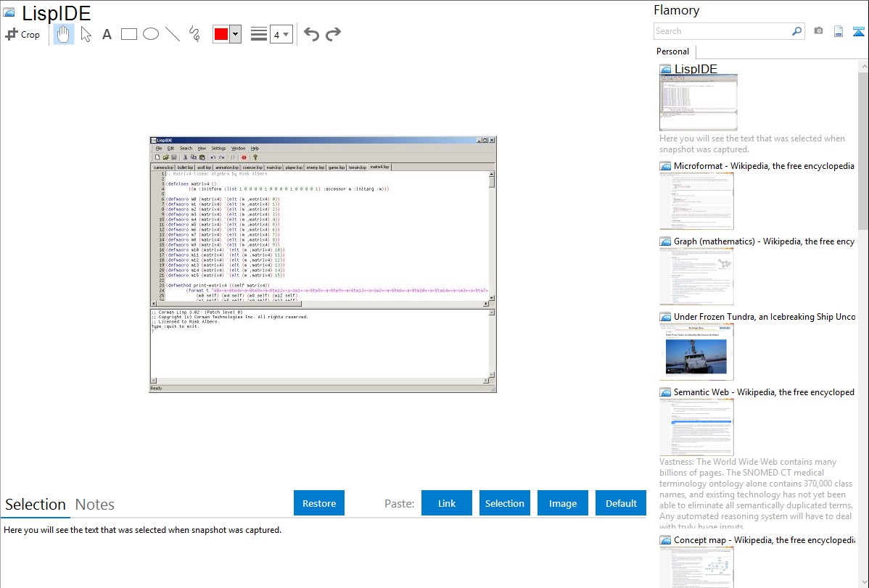Pick the rectangle shape tool
The width and height of the screenshot is (869, 588).
128,34
